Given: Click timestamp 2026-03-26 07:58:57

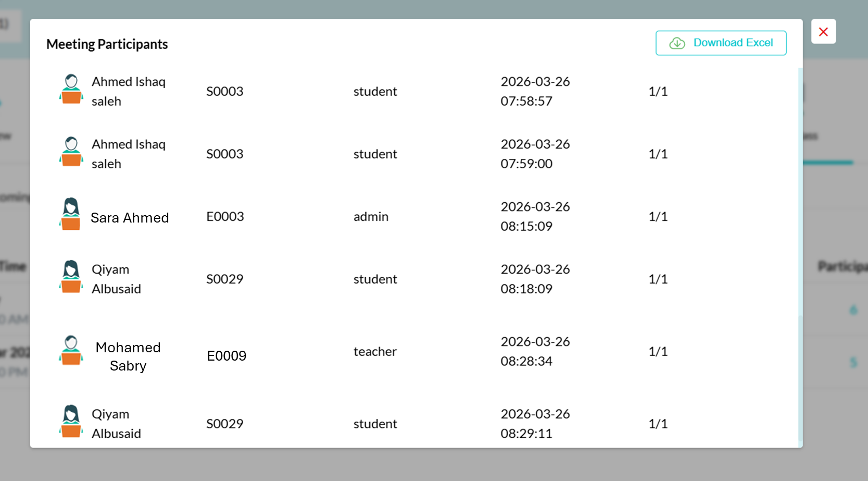Looking at the screenshot, I should [x=535, y=91].
